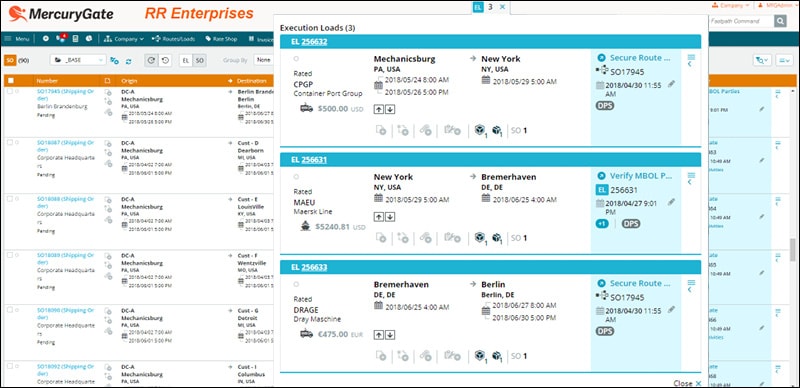Check the select-all checkbox in orange header
The width and height of the screenshot is (800, 388).
pos(11,81)
